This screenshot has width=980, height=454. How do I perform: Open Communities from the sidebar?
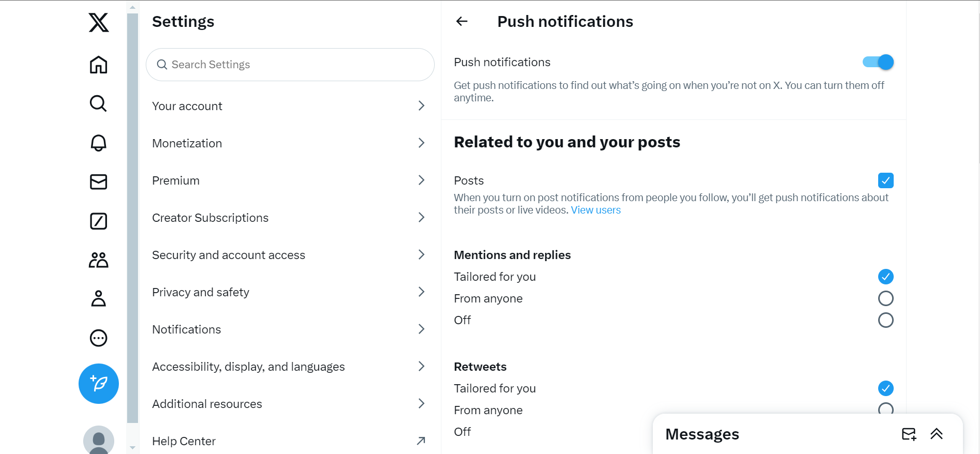(x=98, y=260)
